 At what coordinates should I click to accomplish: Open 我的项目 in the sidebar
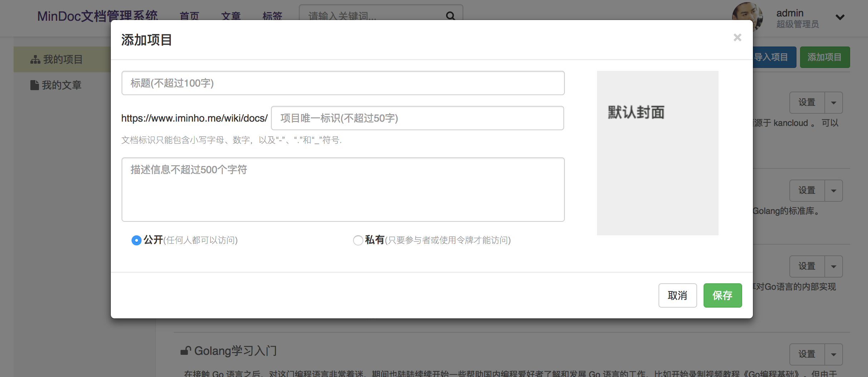tap(63, 59)
